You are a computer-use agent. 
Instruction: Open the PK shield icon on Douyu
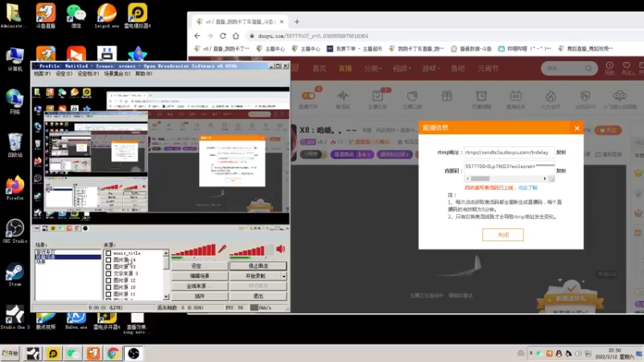[585, 99]
